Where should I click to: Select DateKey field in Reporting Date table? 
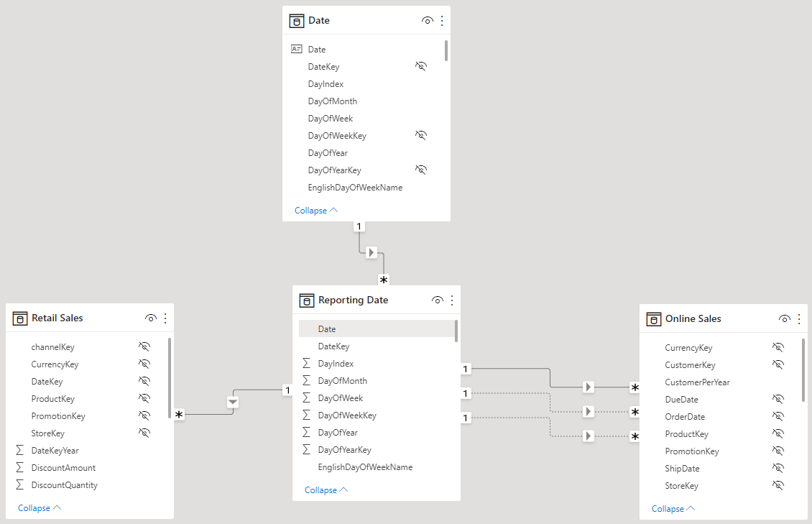pyautogui.click(x=333, y=346)
